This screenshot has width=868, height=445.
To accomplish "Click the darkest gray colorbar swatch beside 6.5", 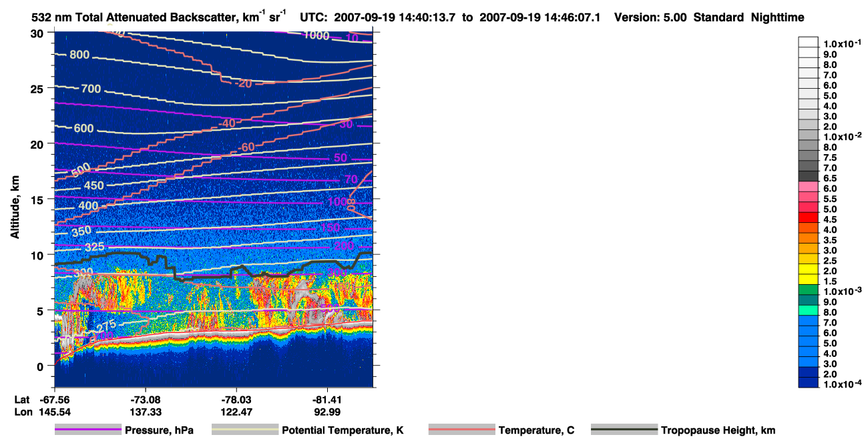I will point(809,176).
